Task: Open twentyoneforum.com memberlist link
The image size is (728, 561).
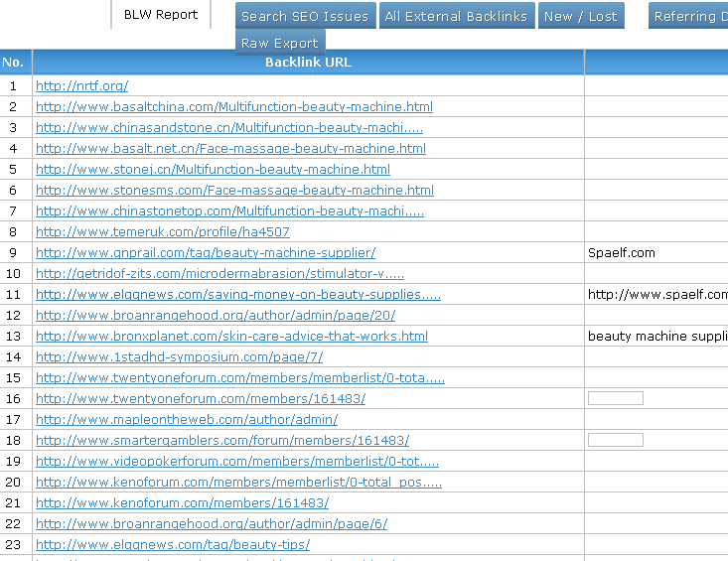Action: tap(240, 378)
